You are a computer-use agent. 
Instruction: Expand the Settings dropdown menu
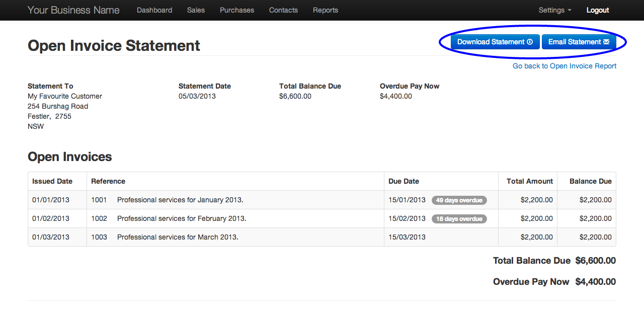click(x=554, y=10)
